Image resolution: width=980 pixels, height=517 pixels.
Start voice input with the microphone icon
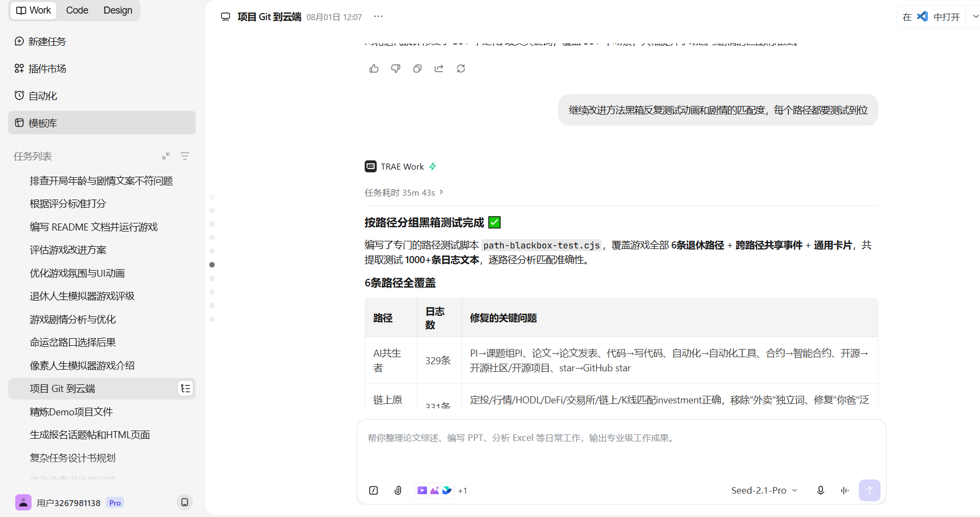pos(821,490)
